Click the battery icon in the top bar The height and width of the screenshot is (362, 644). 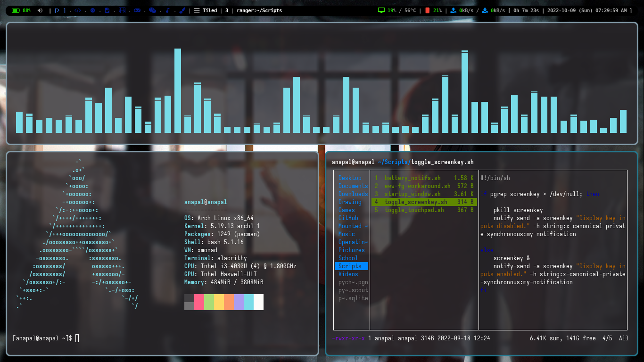point(15,10)
